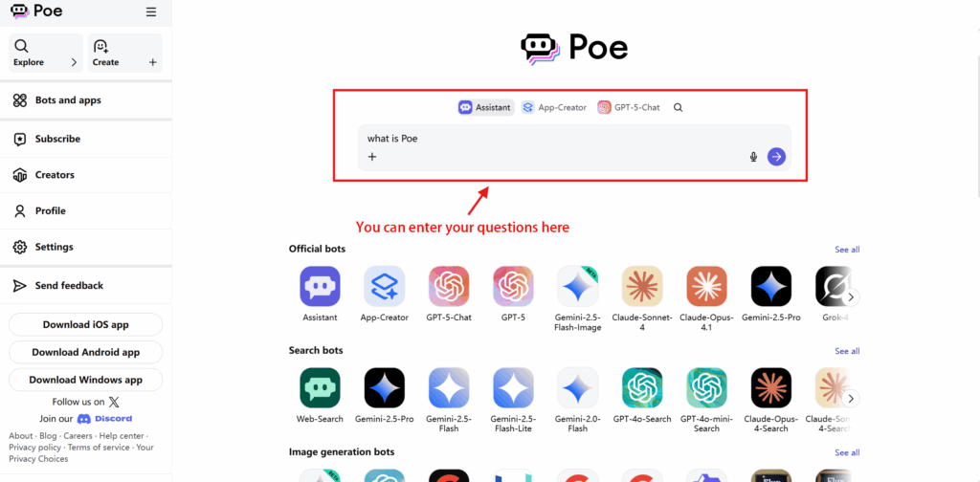Expand Search bots row with right chevron
This screenshot has height=482, width=980.
point(850,399)
